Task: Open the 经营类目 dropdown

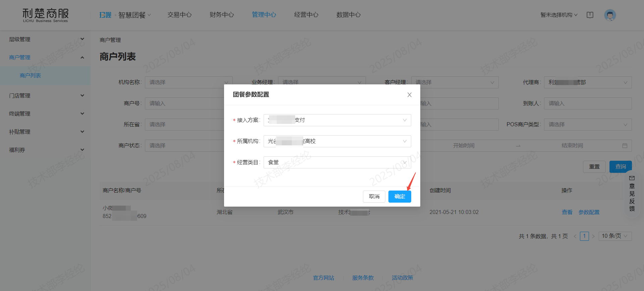Action: pyautogui.click(x=337, y=162)
